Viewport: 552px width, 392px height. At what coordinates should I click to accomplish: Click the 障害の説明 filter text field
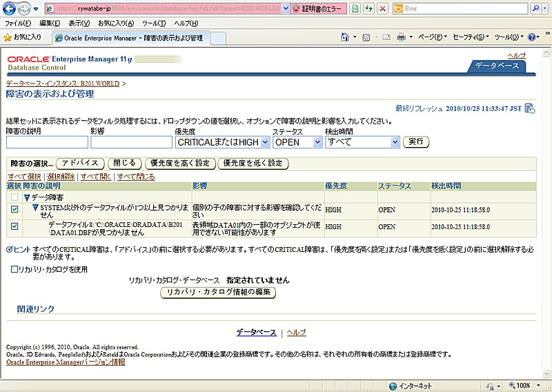click(47, 142)
